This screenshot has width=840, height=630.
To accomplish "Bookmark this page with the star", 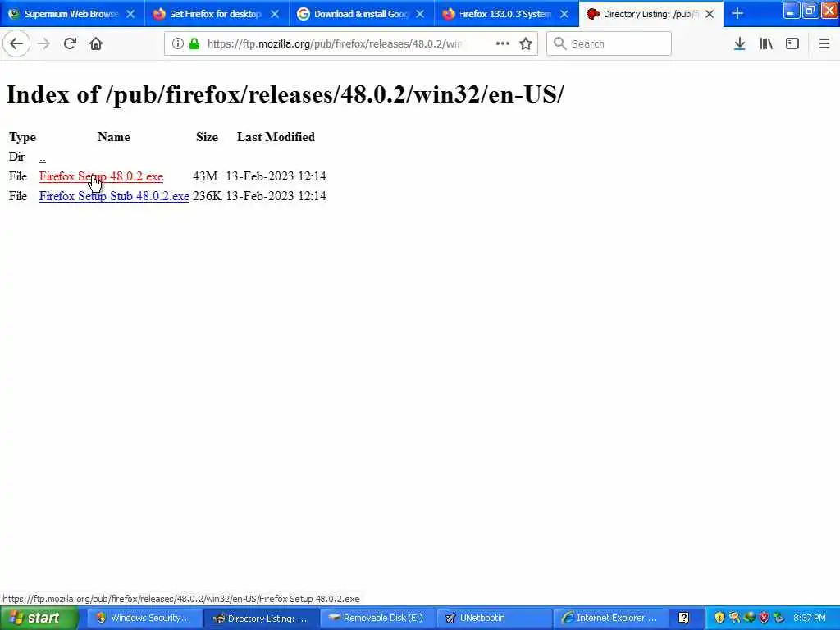I will click(x=526, y=43).
